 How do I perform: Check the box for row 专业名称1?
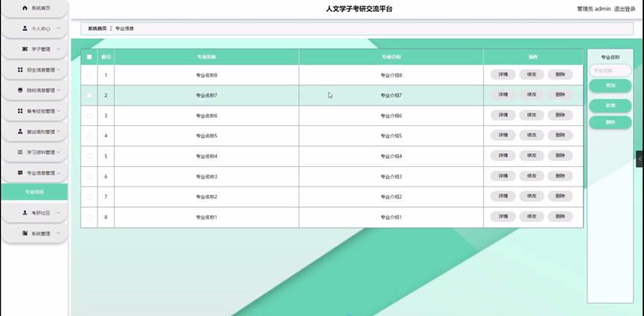[89, 217]
